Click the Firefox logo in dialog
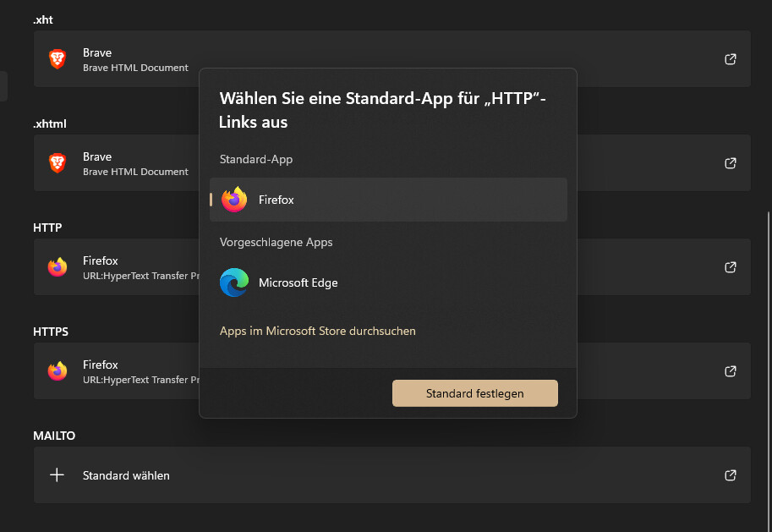This screenshot has height=532, width=772. click(x=234, y=200)
